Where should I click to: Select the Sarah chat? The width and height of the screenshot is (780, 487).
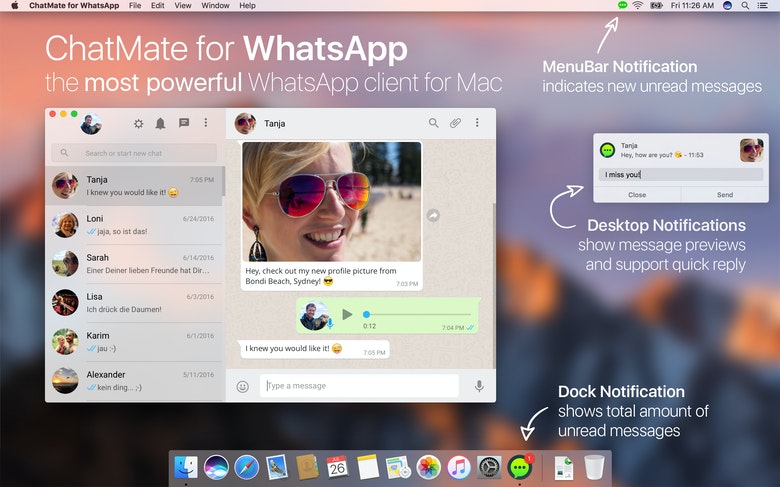[133, 264]
